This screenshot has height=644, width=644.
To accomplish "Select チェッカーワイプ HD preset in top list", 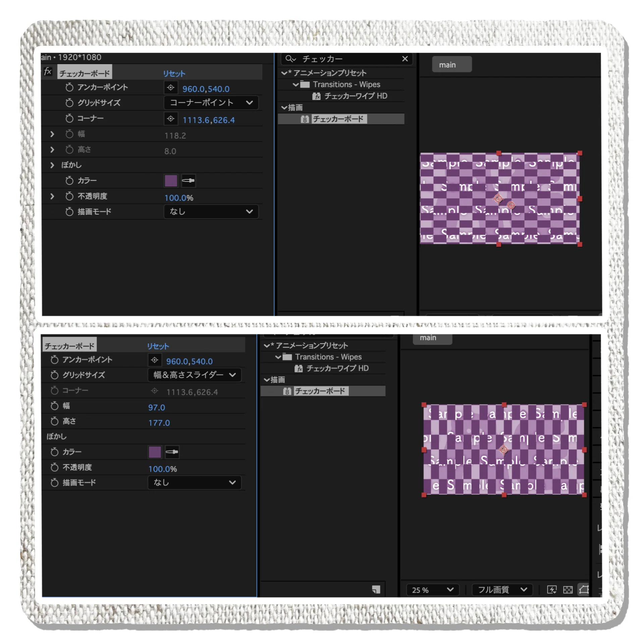I will pyautogui.click(x=355, y=96).
